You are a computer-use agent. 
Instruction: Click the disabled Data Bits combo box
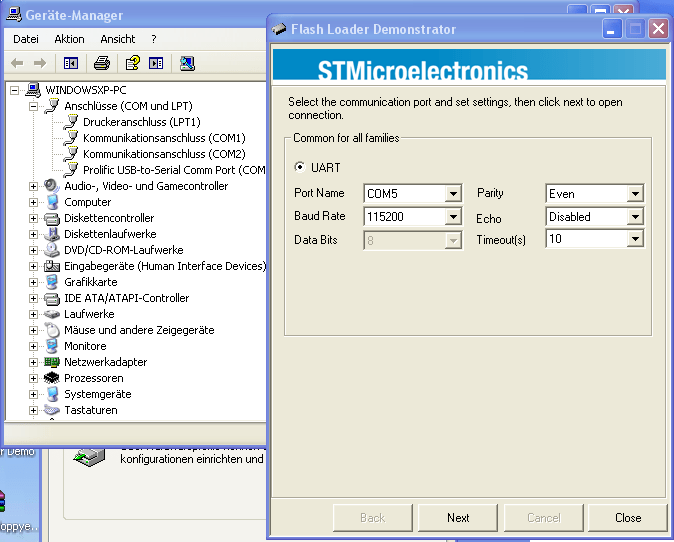pos(413,240)
